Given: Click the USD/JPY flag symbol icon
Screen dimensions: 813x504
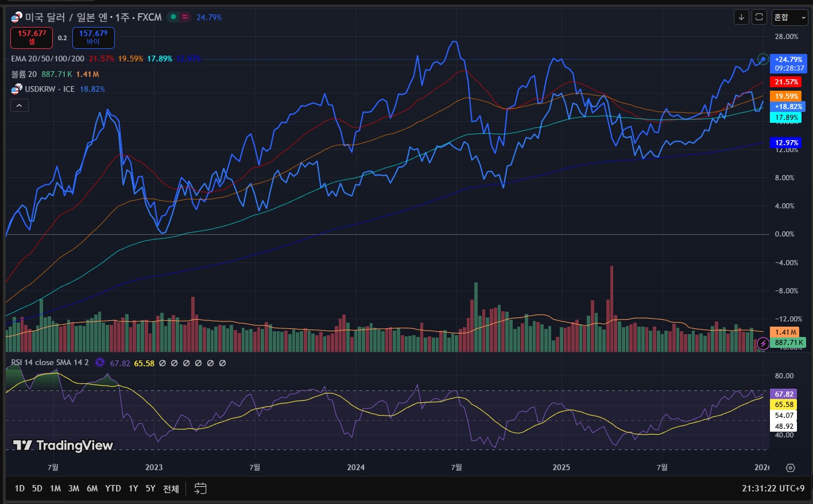Looking at the screenshot, I should pyautogui.click(x=17, y=17).
